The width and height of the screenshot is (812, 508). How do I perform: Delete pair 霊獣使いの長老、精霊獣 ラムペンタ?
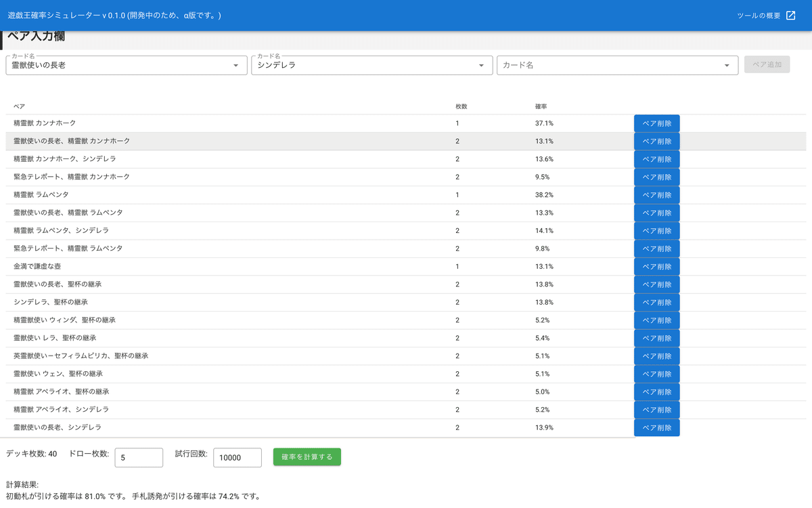point(656,213)
